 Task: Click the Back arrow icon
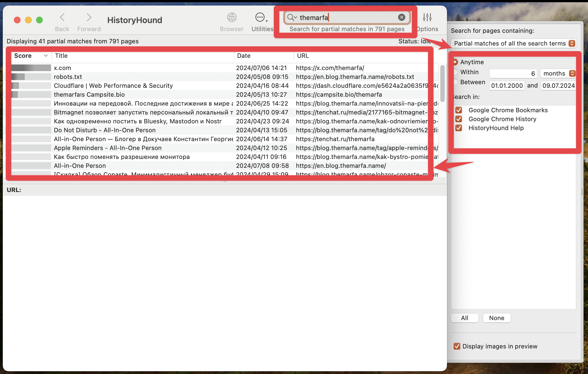point(62,18)
